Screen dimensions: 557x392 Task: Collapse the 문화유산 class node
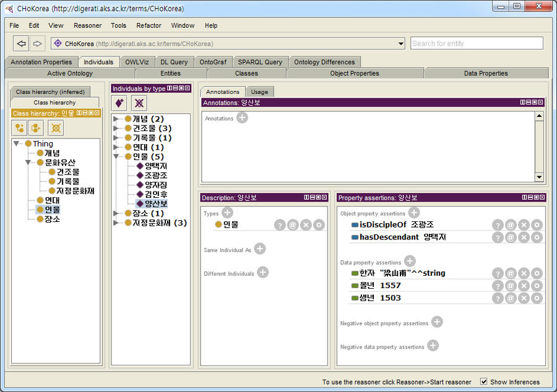click(28, 162)
